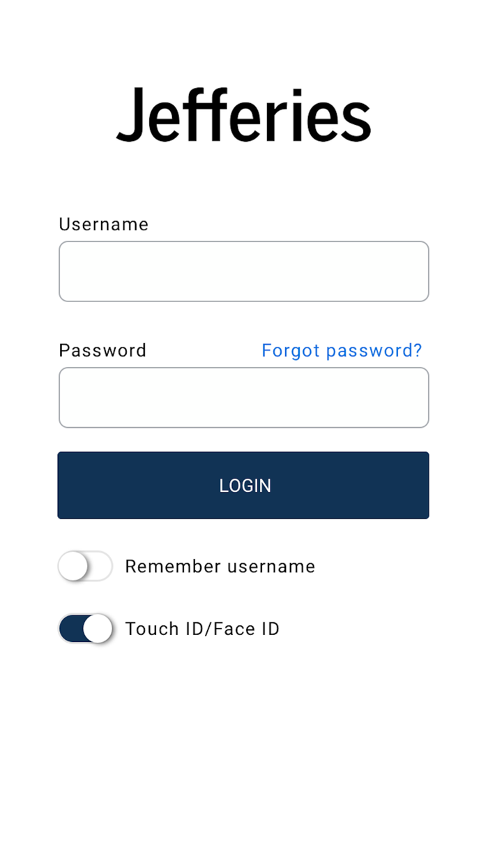488x868 pixels.
Task: Tap the Remember username switch knob
Action: (73, 567)
